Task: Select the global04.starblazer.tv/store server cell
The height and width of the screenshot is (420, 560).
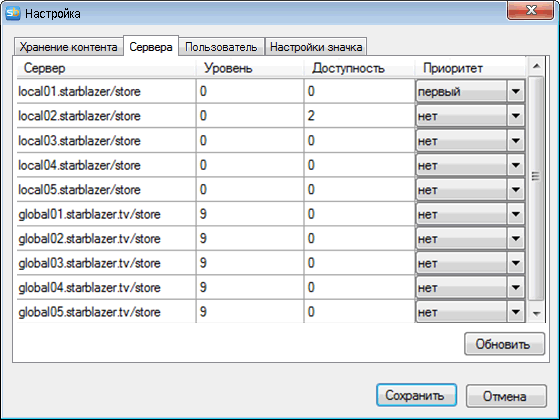Action: click(106, 287)
